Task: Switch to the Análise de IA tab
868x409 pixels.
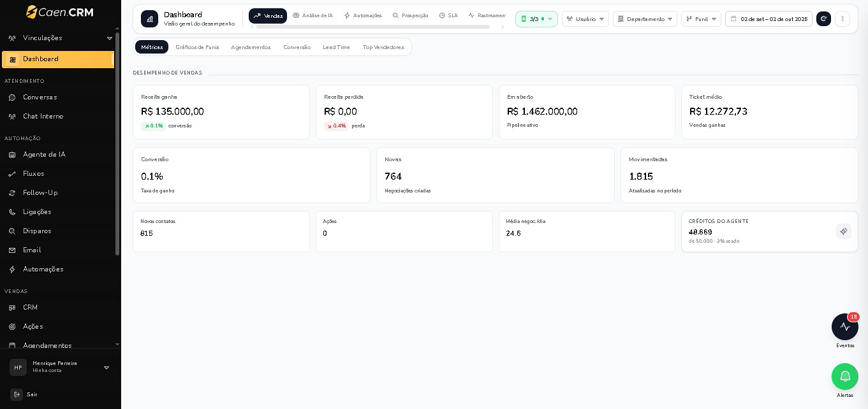Action: pyautogui.click(x=313, y=16)
